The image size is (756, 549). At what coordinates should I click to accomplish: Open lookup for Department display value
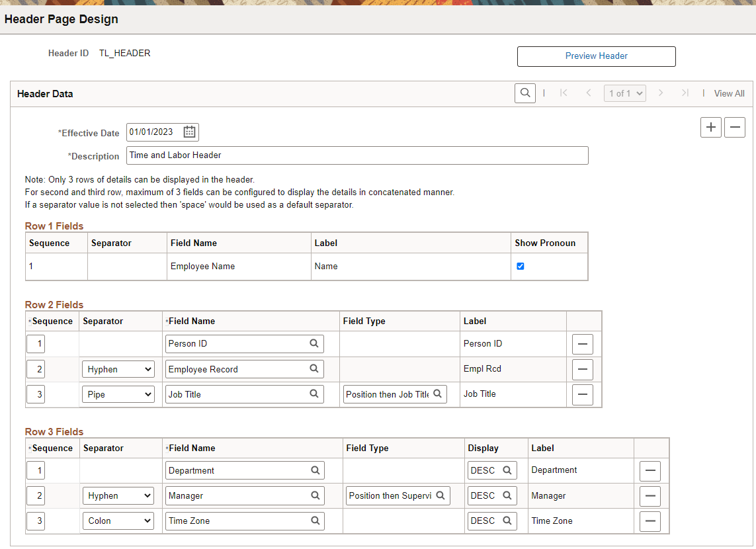507,471
